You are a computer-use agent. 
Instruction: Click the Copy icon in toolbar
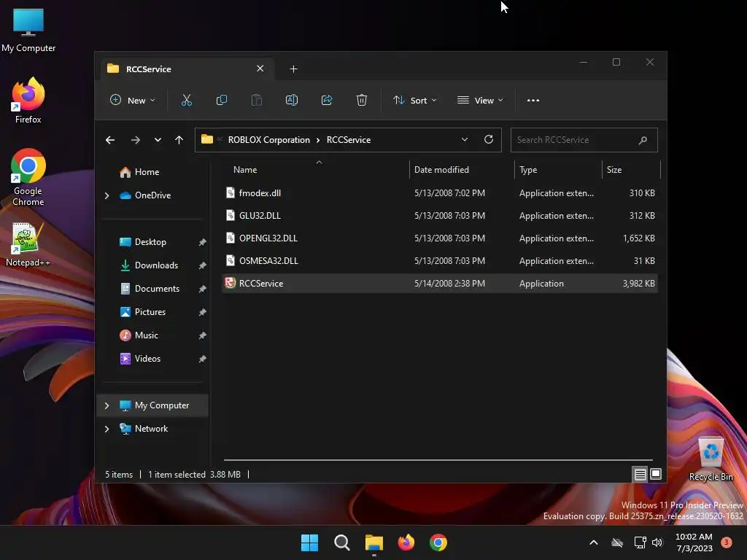[222, 100]
